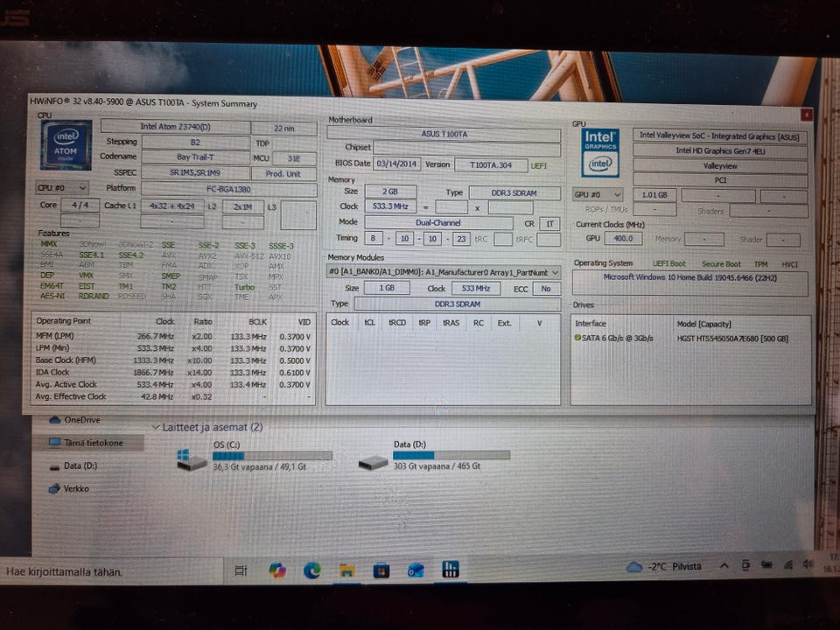Screen dimensions: 840x630
Task: Click the Intel Atom Z3740(D) name field
Action: coord(175,126)
